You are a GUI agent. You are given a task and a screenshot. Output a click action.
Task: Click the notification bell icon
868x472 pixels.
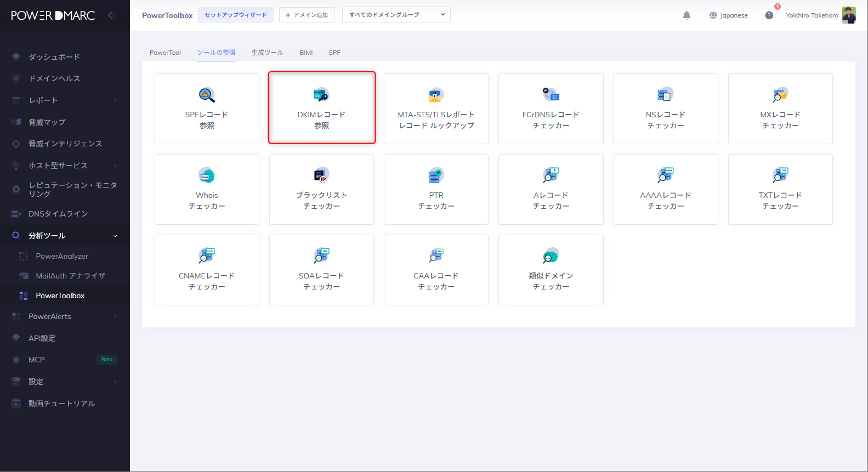click(x=687, y=15)
